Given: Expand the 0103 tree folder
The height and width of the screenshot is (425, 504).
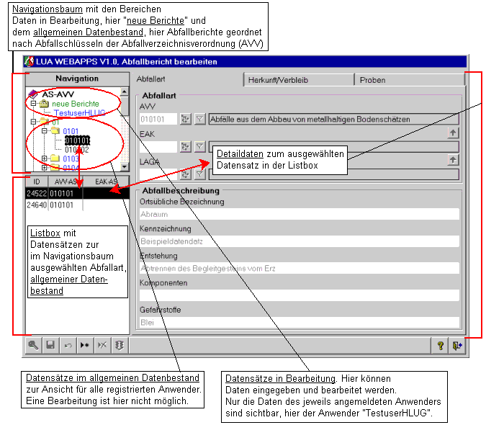Looking at the screenshot, I should point(45,158).
